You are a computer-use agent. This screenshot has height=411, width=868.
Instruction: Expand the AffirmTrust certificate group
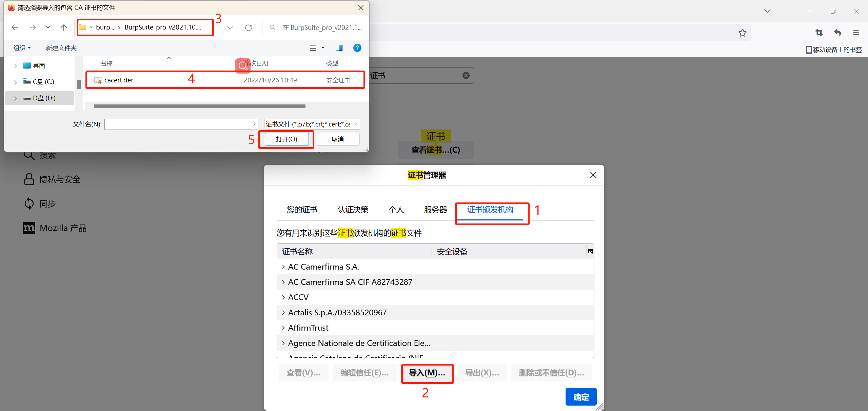283,328
